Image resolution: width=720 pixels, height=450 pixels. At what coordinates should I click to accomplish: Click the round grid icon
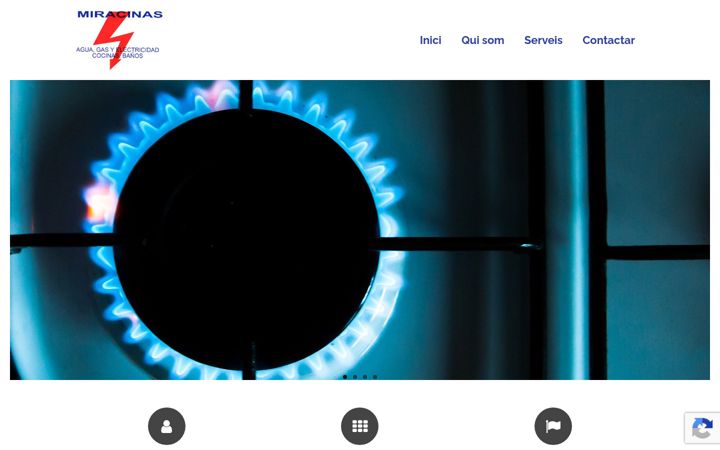[x=360, y=426]
